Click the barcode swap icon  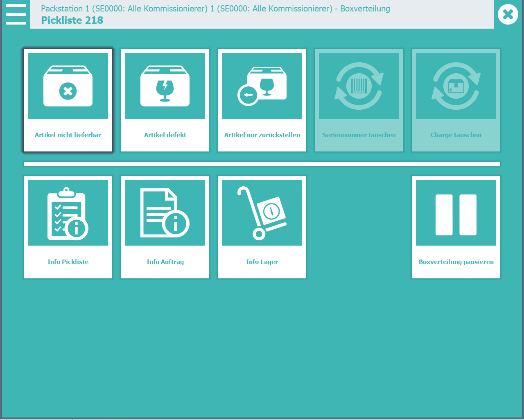tap(359, 86)
